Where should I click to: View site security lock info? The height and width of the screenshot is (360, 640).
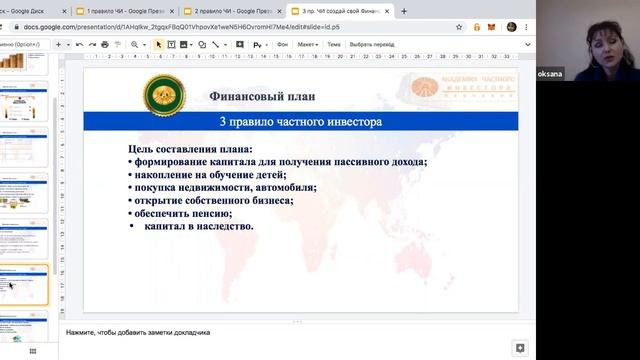(x=16, y=27)
